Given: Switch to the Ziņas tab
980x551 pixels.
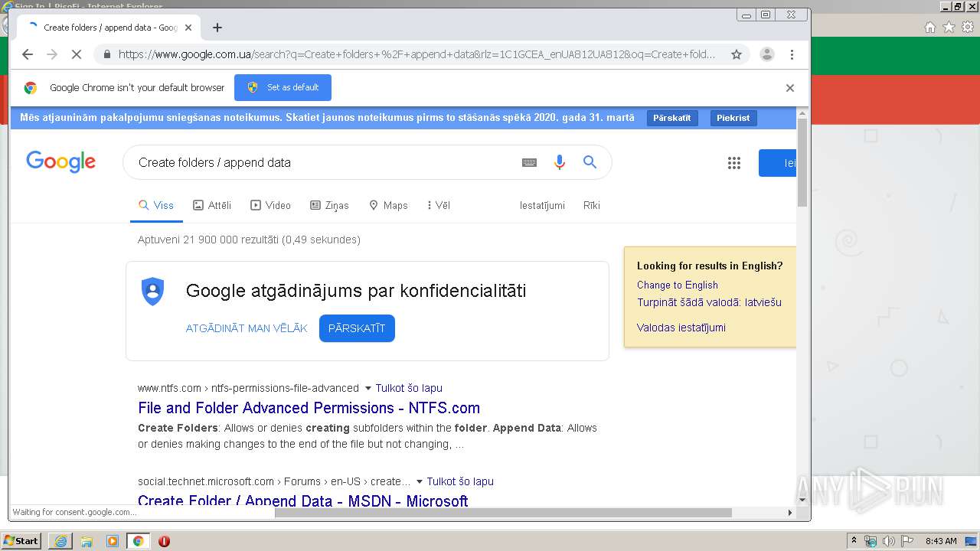Looking at the screenshot, I should point(329,205).
